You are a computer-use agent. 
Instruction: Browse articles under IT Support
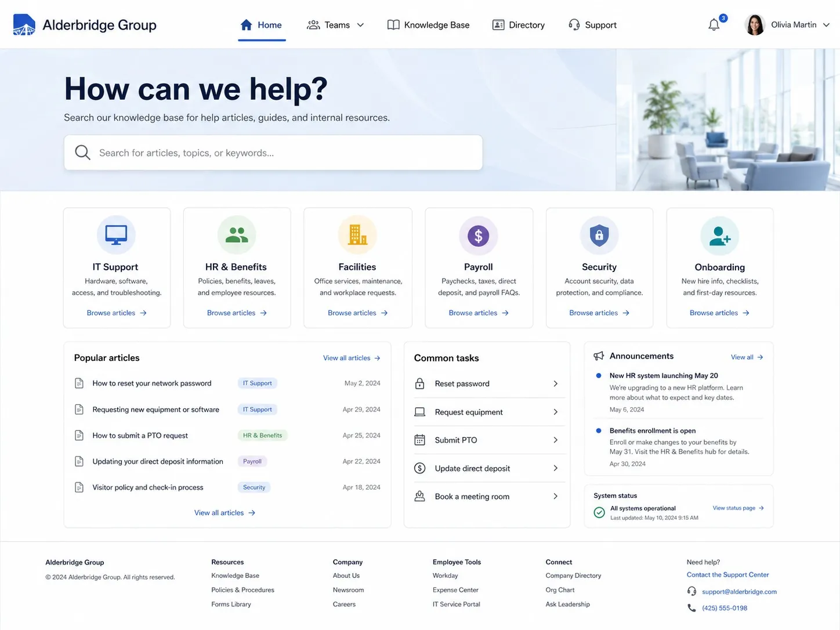click(117, 313)
